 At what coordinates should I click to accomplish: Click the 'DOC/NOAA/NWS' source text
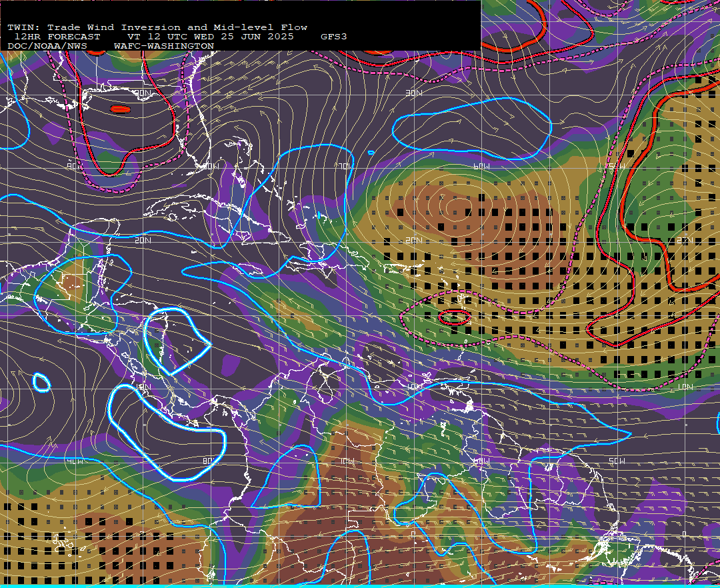coord(47,47)
